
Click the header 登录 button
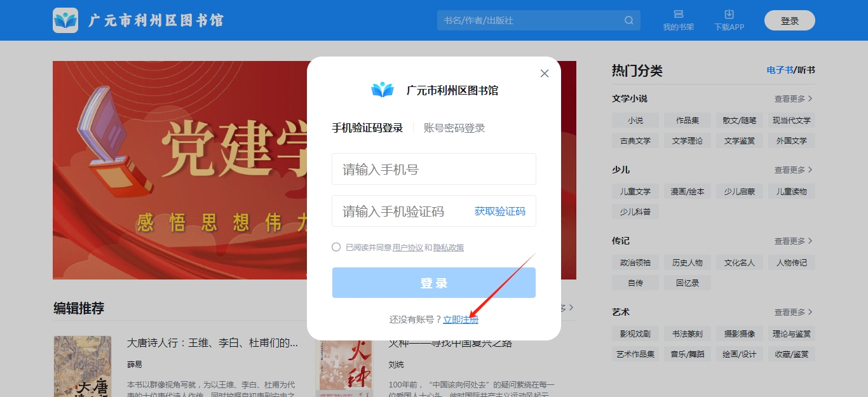coord(789,20)
